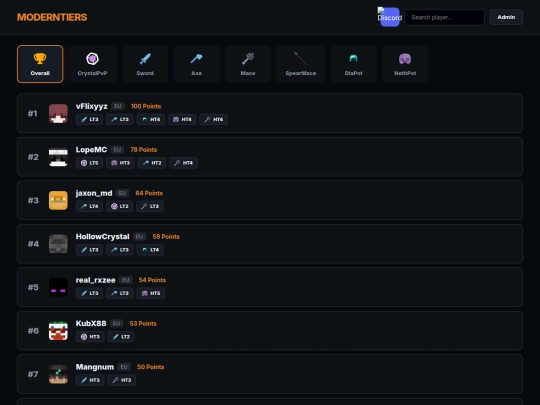Click the MODERNTIERS logo
This screenshot has height=405, width=540.
tap(52, 17)
